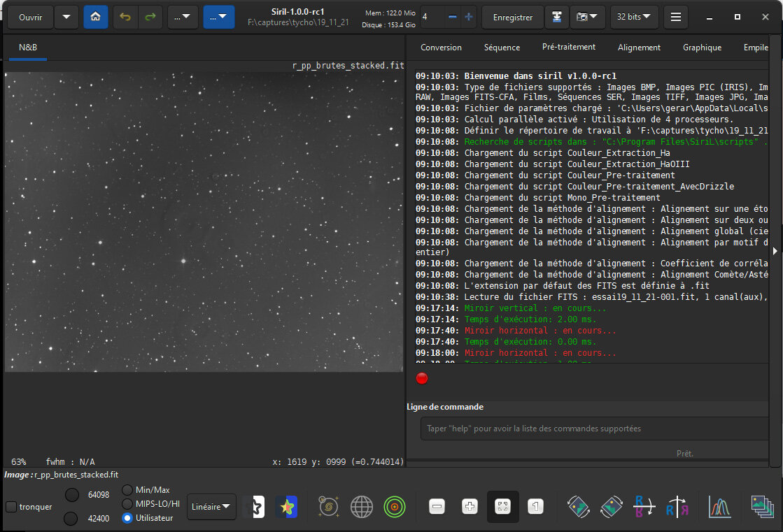
Task: Click the save-as download icon
Action: pos(557,17)
